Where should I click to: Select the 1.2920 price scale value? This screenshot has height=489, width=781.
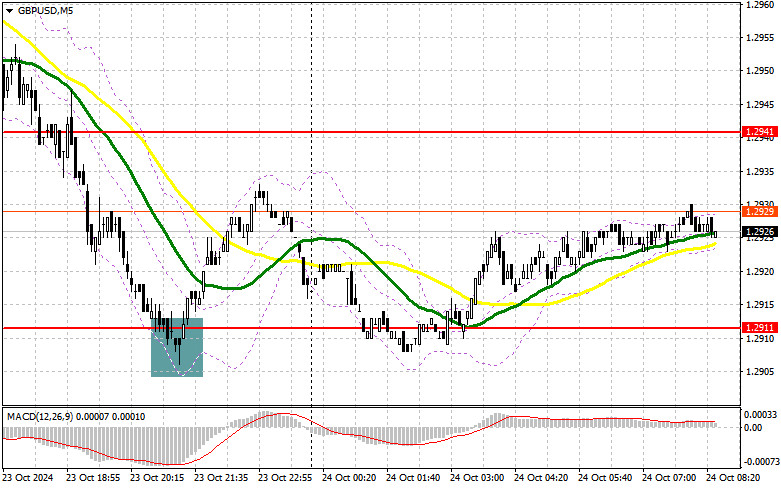[760, 271]
